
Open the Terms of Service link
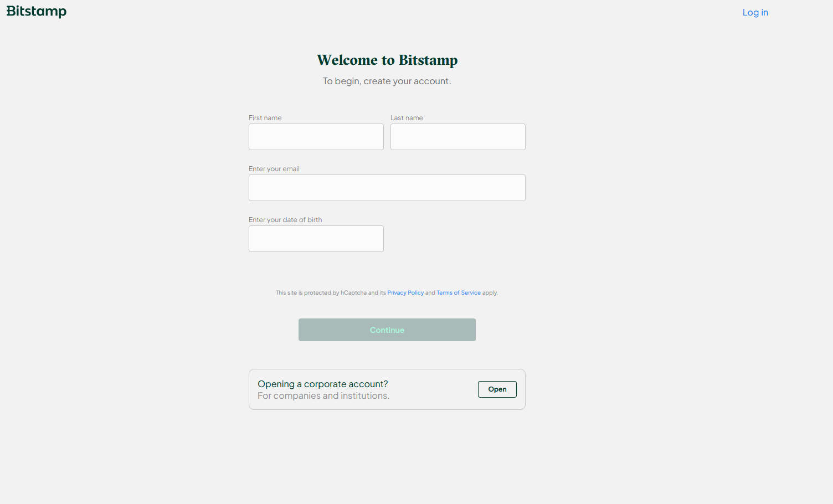pos(459,293)
